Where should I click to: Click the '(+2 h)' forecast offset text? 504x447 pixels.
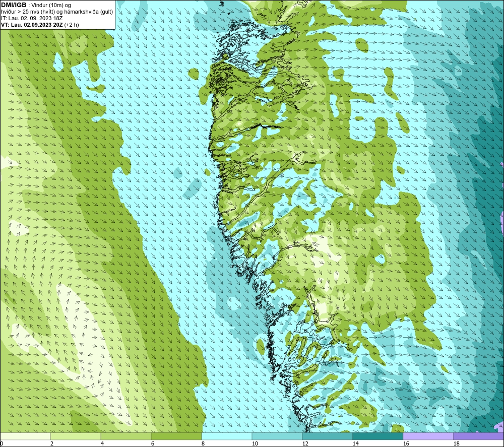[x=72, y=24]
